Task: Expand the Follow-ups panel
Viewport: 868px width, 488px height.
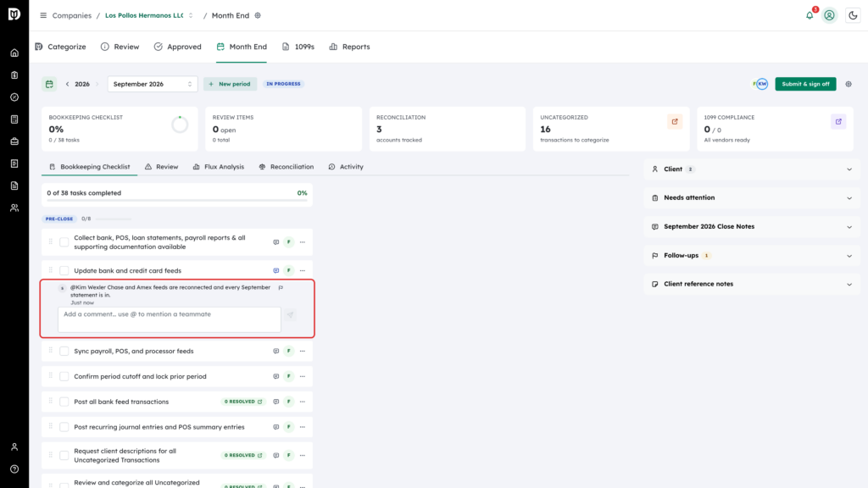Action: pyautogui.click(x=752, y=256)
